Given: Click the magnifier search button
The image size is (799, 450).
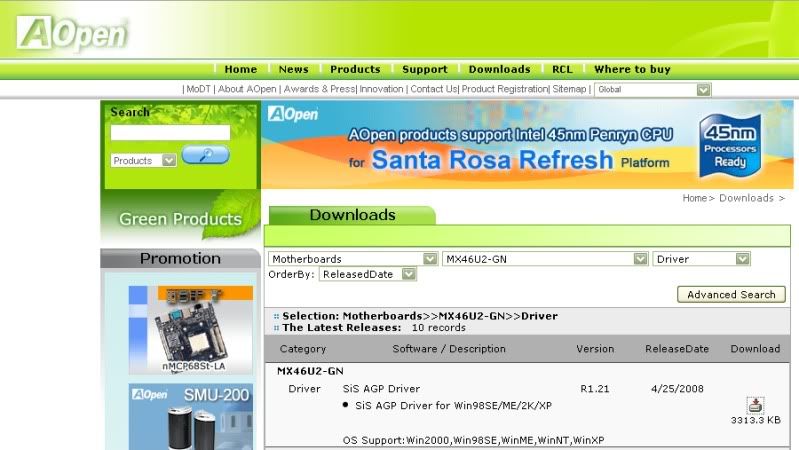Looking at the screenshot, I should pos(205,154).
